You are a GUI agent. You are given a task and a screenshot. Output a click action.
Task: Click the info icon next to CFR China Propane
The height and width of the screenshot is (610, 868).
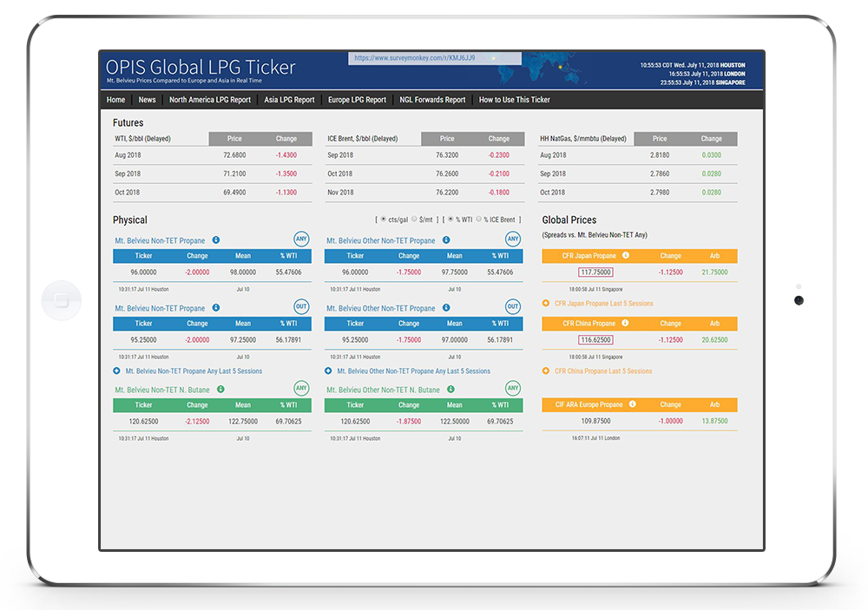tap(625, 324)
